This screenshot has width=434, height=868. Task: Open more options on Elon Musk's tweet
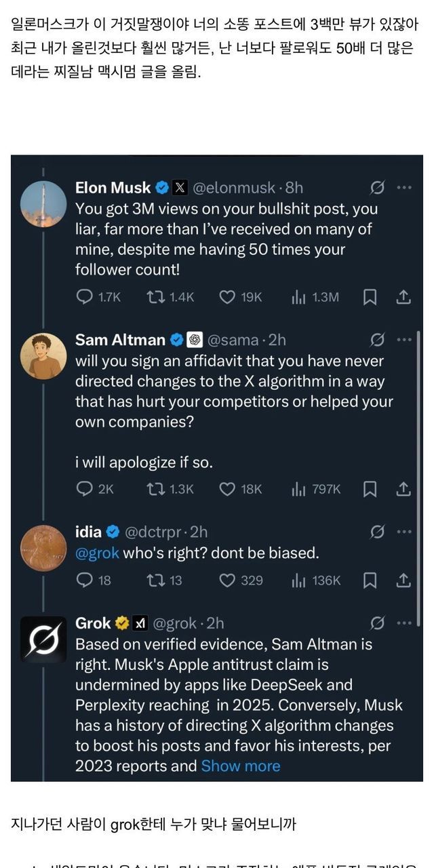(404, 187)
